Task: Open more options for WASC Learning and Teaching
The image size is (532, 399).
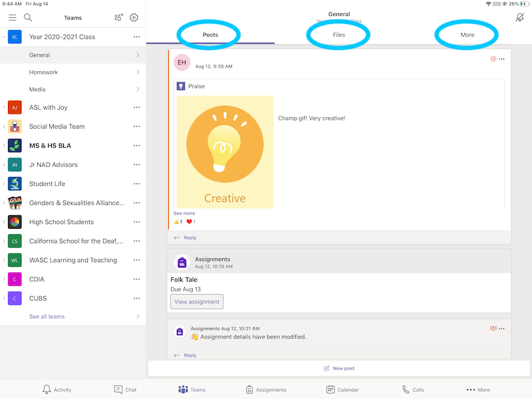Action: click(137, 260)
